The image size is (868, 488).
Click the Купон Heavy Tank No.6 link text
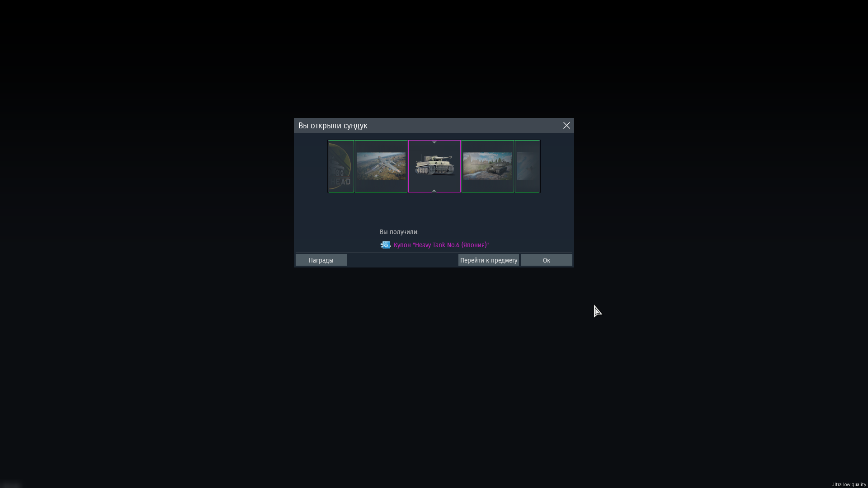click(441, 245)
